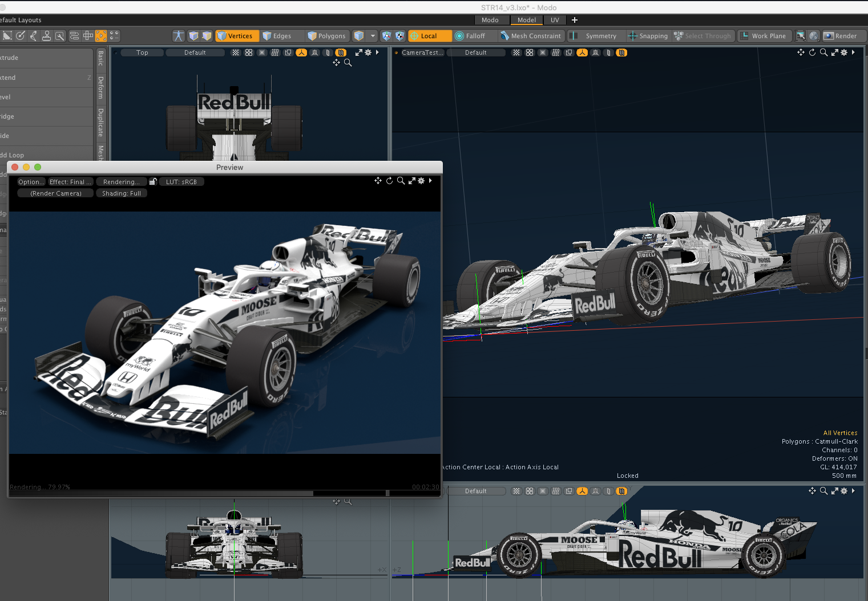Click the crosshair grid icon in left toolbar
868x601 pixels.
click(x=88, y=35)
